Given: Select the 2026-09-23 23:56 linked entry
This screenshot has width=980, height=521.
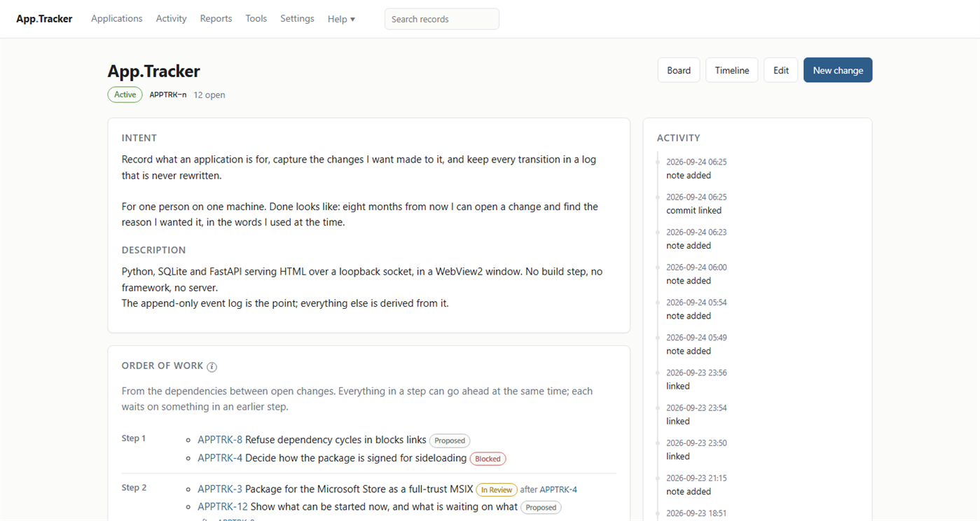Looking at the screenshot, I should point(696,379).
